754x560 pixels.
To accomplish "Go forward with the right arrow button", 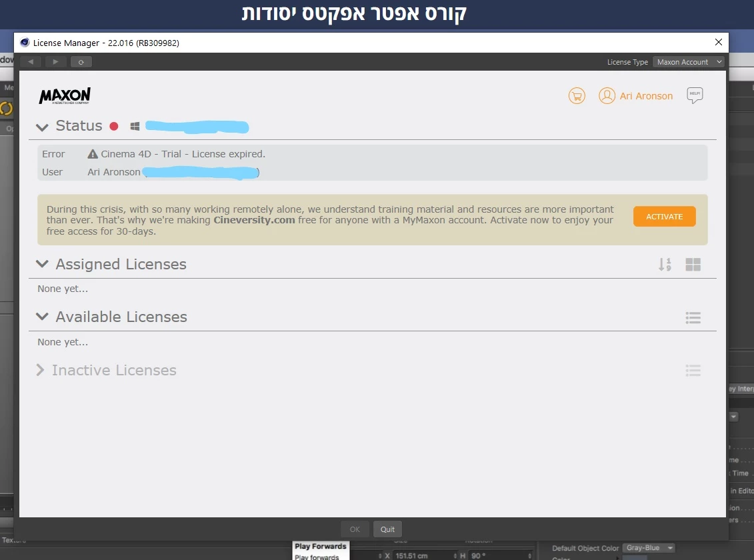I will 55,62.
